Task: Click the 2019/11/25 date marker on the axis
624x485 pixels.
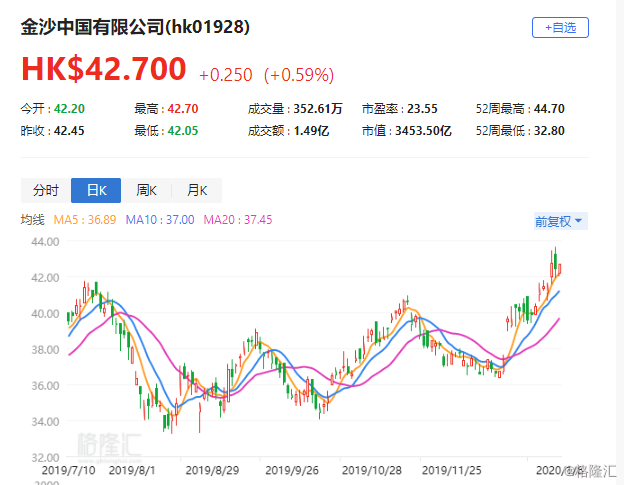Action: (450, 468)
